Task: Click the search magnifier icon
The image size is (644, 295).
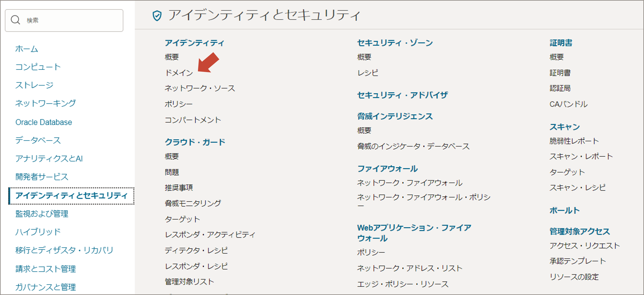Action: pos(15,20)
